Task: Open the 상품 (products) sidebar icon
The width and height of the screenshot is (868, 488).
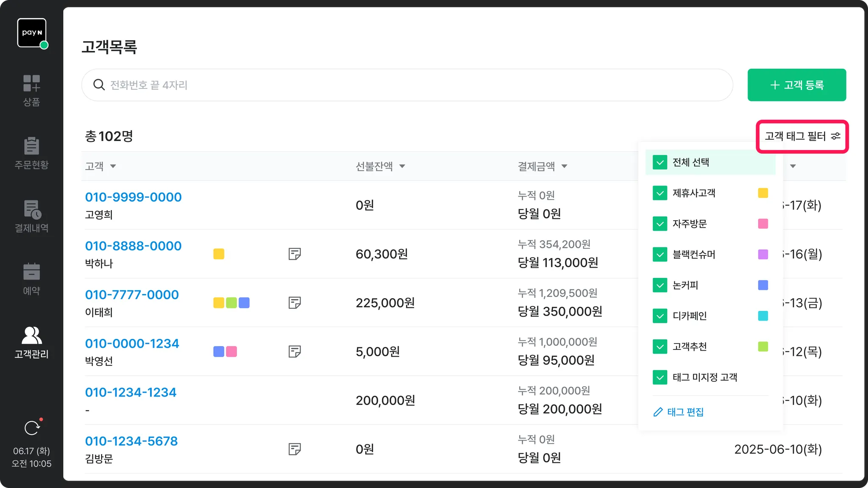Action: pyautogui.click(x=31, y=83)
